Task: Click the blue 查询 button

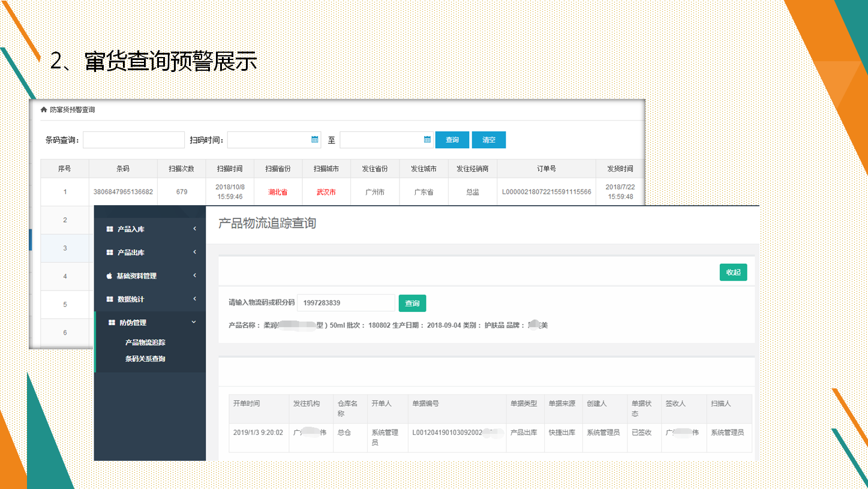Action: 452,140
